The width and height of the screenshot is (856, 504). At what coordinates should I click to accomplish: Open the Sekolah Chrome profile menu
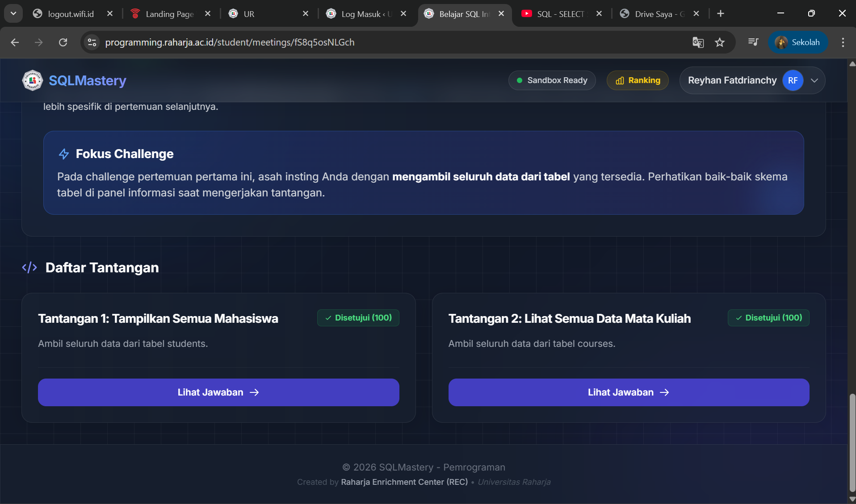point(798,42)
